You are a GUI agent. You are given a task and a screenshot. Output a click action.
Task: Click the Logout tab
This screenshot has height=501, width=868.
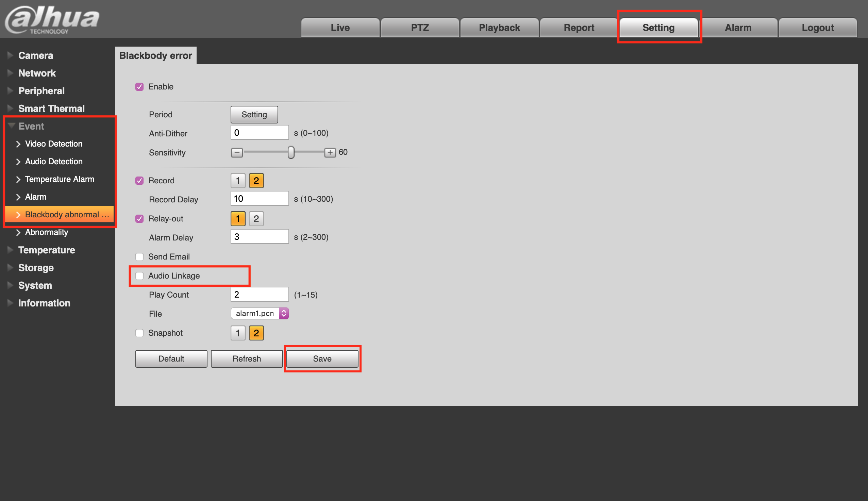click(x=817, y=28)
